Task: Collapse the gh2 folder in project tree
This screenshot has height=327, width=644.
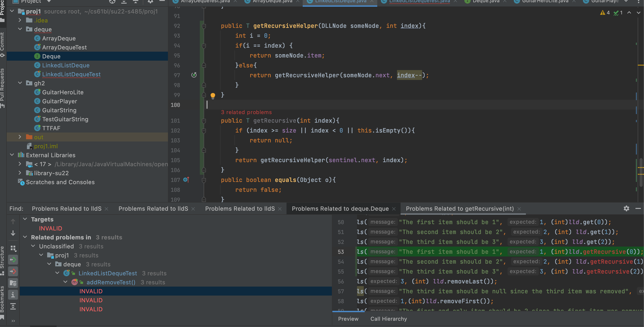Action: (x=20, y=83)
